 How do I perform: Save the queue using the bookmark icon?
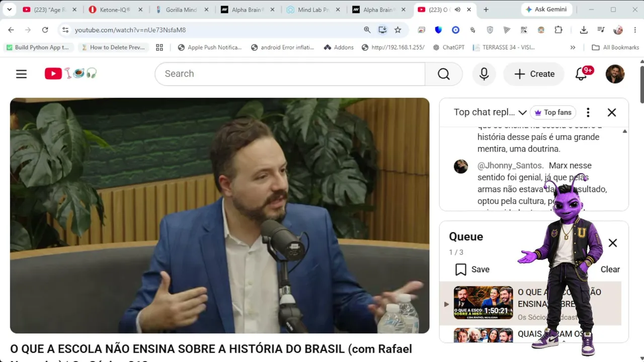coord(460,269)
